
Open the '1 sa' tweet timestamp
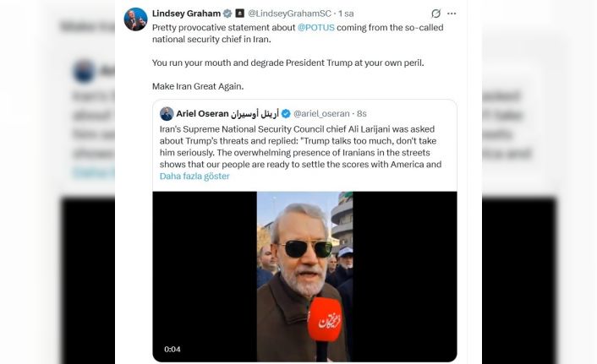[347, 14]
